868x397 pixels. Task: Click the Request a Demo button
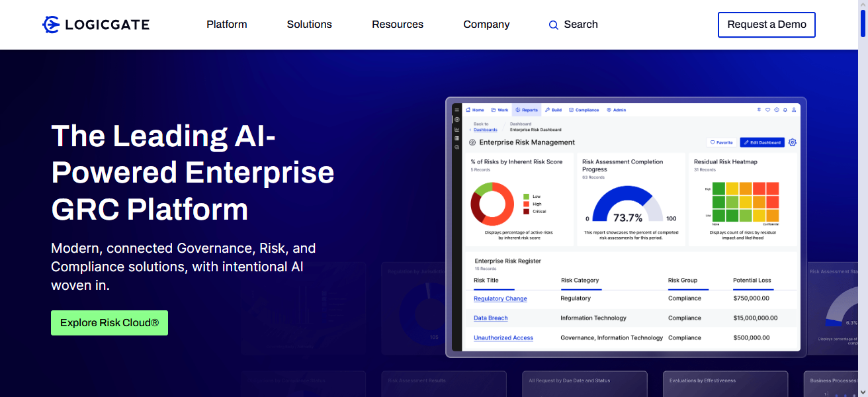pyautogui.click(x=766, y=24)
